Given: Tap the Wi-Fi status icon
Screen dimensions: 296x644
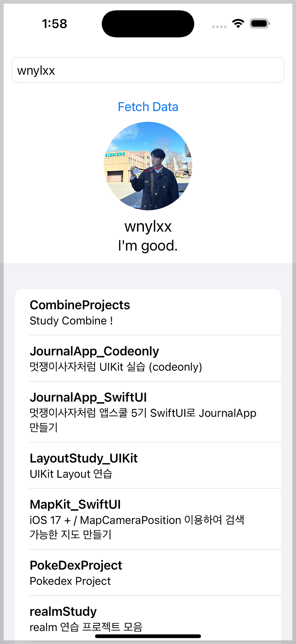Looking at the screenshot, I should pyautogui.click(x=238, y=24).
